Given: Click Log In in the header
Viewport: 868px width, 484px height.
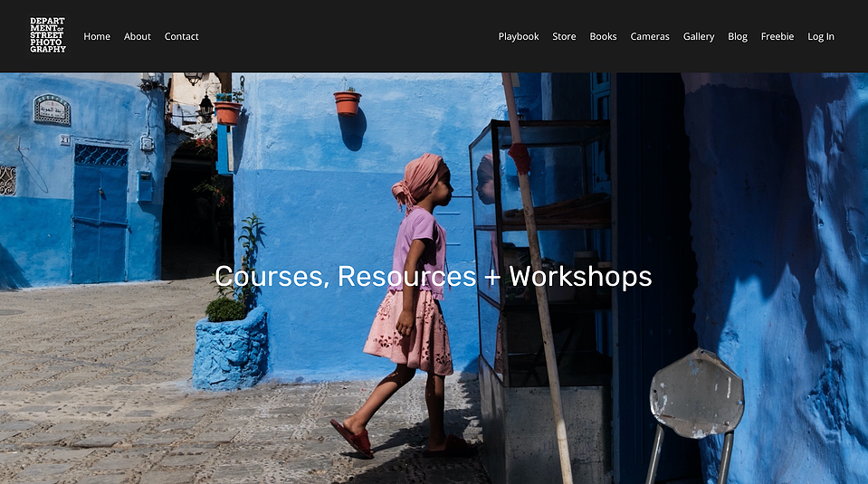Looking at the screenshot, I should click(x=820, y=36).
